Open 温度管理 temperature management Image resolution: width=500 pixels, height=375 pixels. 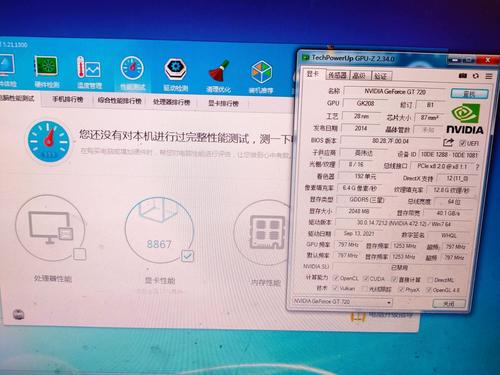tap(89, 72)
